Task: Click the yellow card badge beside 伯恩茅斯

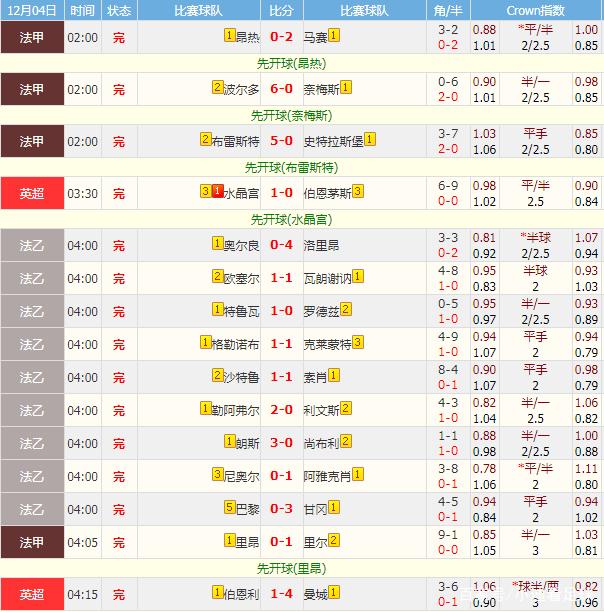Action: click(x=358, y=191)
